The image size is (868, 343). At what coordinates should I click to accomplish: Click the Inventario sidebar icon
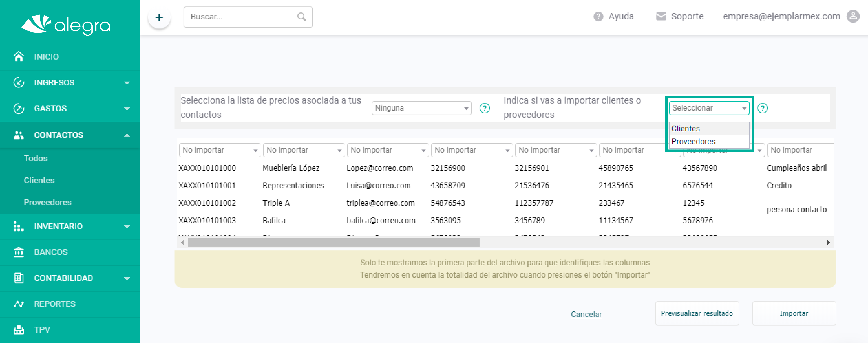(x=19, y=226)
